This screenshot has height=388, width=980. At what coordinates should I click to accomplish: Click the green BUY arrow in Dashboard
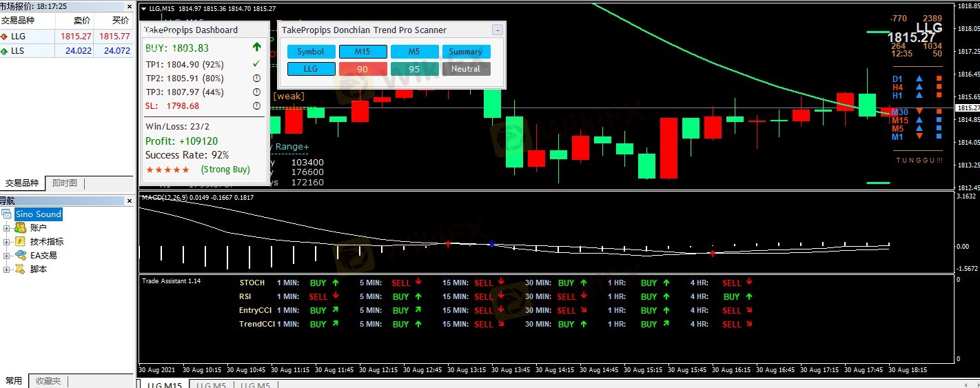pos(257,48)
